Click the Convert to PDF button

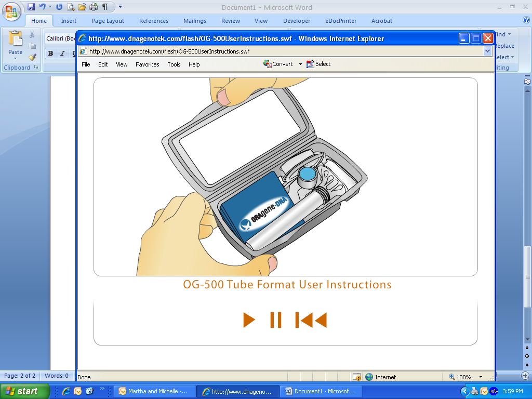click(x=278, y=64)
